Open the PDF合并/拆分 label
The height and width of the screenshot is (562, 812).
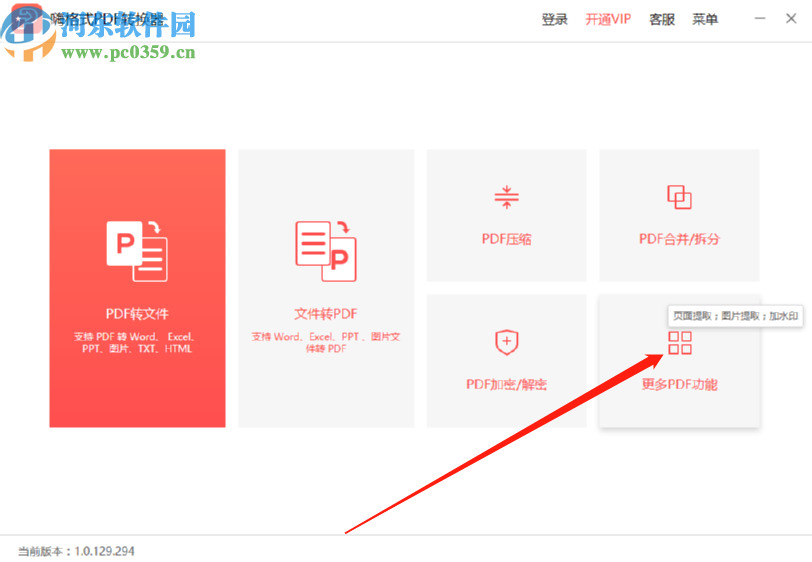point(679,239)
